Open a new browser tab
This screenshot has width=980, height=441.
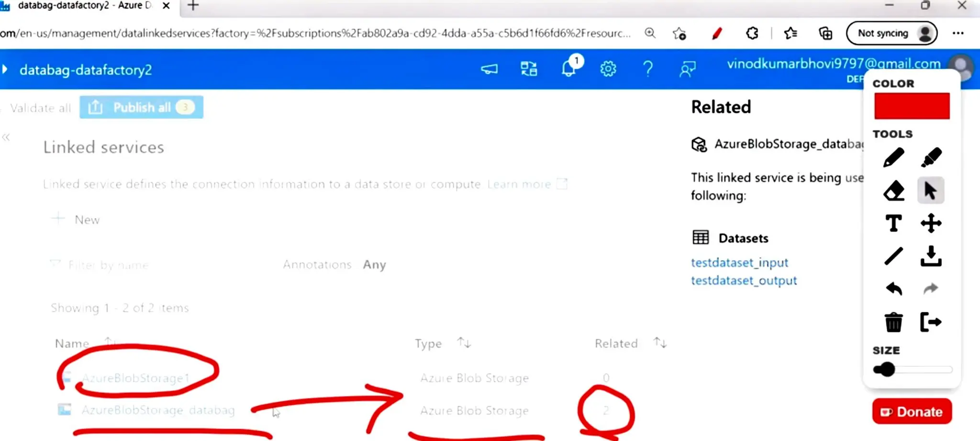click(x=193, y=6)
